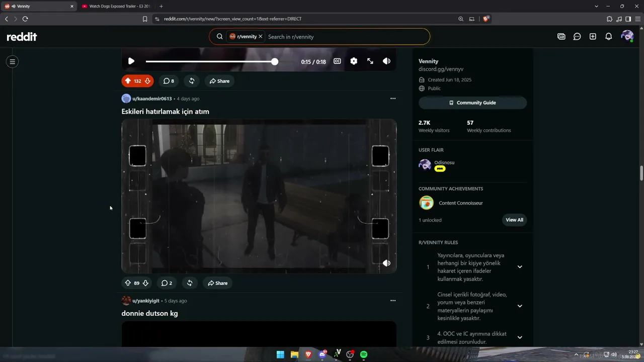
Task: Open the 'donnie dutson kg' post
Action: [149, 313]
